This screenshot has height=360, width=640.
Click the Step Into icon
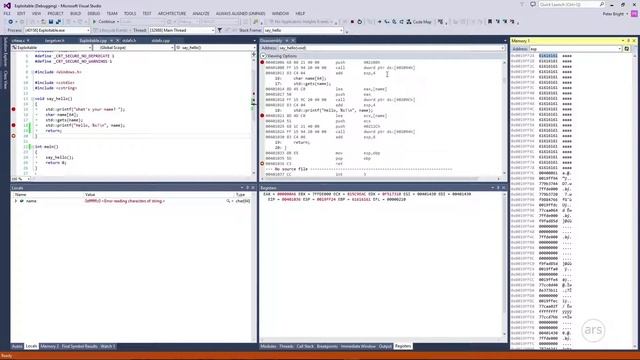click(387, 22)
